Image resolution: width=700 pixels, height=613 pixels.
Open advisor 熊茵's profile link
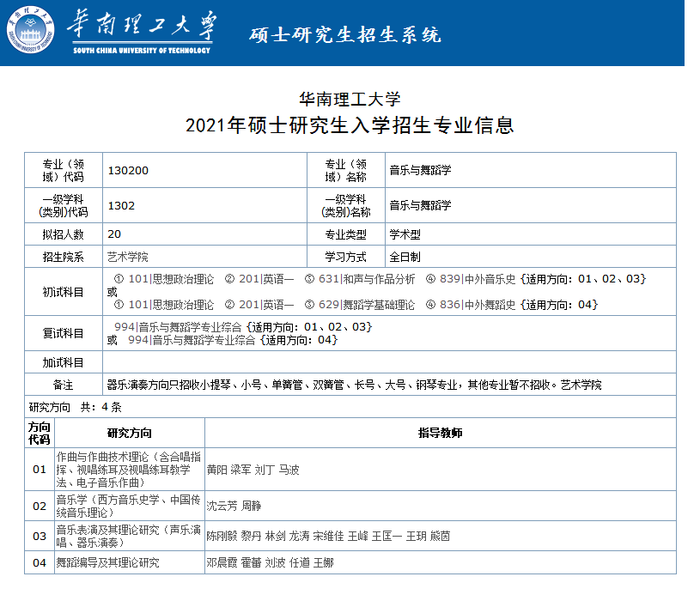pos(440,537)
